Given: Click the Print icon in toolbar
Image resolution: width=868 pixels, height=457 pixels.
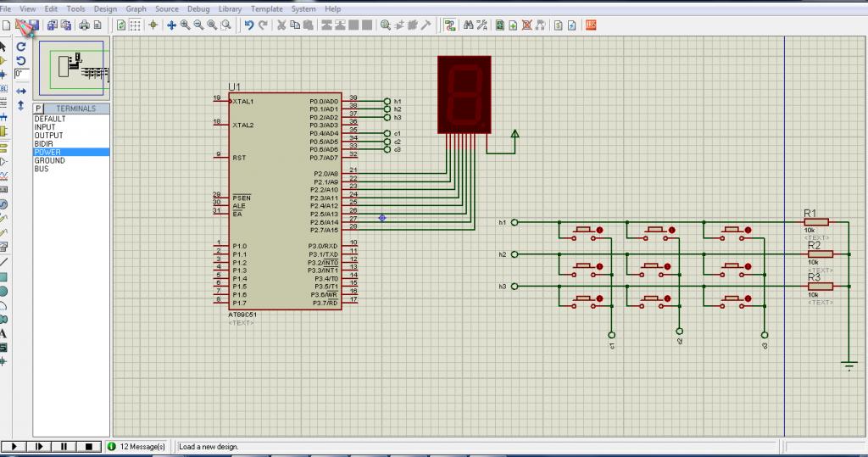Looking at the screenshot, I should 85,25.
